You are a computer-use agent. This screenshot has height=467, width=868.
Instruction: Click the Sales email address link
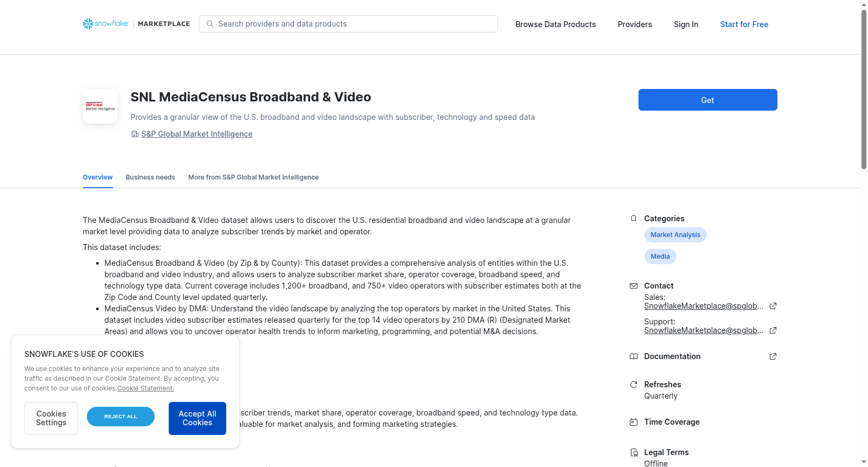tap(704, 306)
